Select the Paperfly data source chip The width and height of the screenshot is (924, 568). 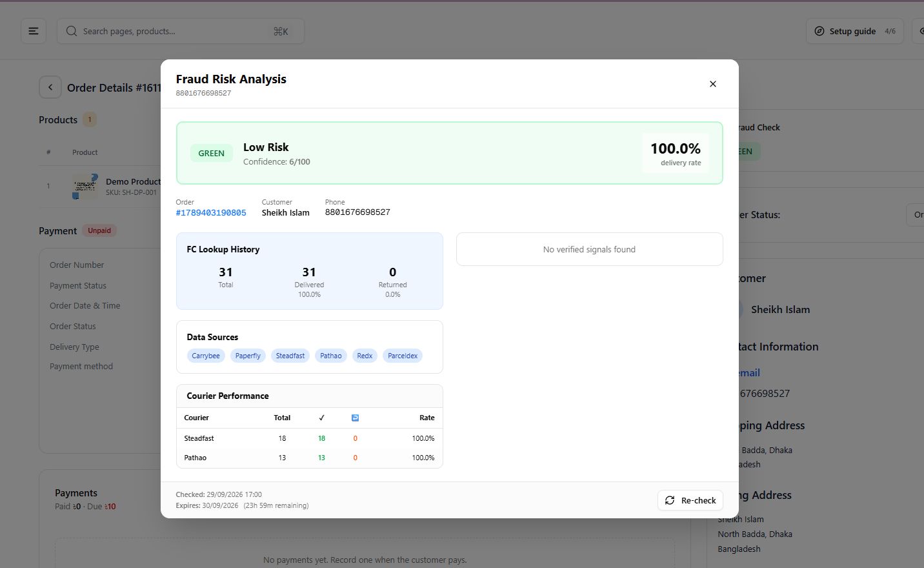248,356
